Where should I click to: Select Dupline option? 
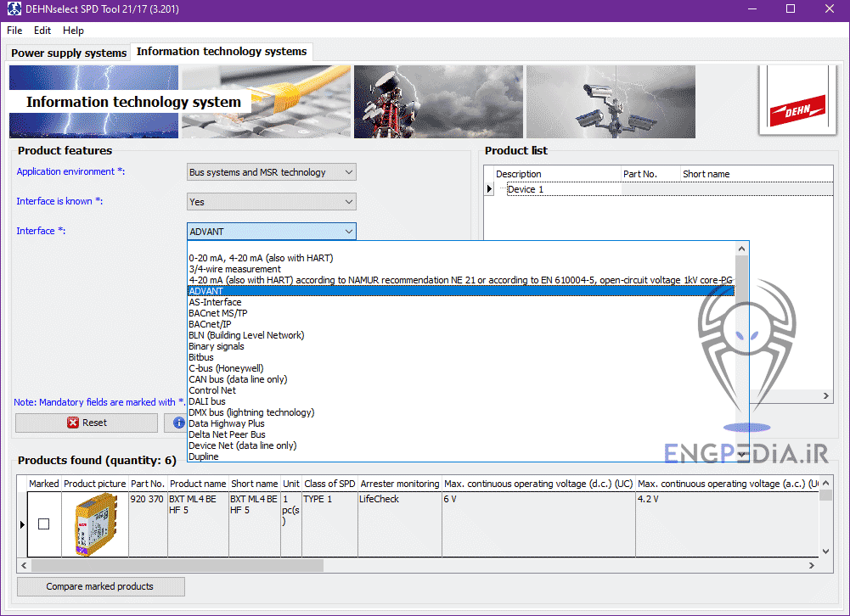click(461, 456)
